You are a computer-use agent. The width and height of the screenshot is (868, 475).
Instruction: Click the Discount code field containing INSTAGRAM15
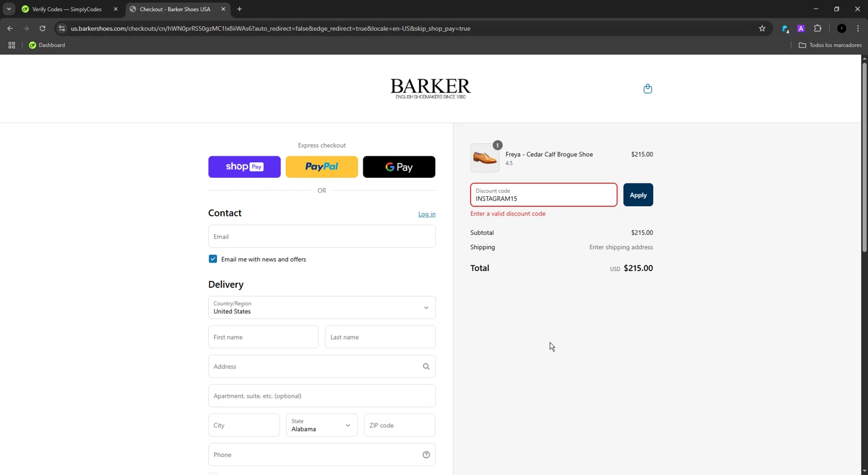543,195
